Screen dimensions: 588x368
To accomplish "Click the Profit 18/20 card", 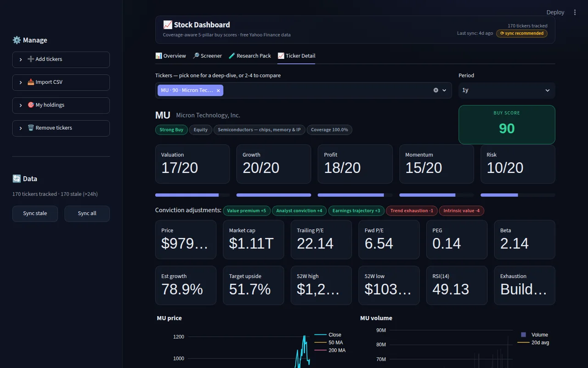I will coord(355,164).
